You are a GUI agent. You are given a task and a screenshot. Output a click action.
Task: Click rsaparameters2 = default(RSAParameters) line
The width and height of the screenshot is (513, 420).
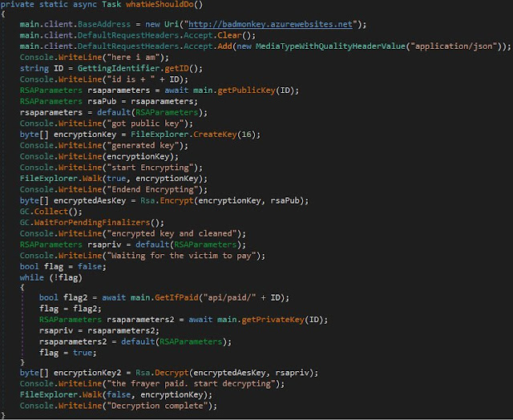pos(135,341)
